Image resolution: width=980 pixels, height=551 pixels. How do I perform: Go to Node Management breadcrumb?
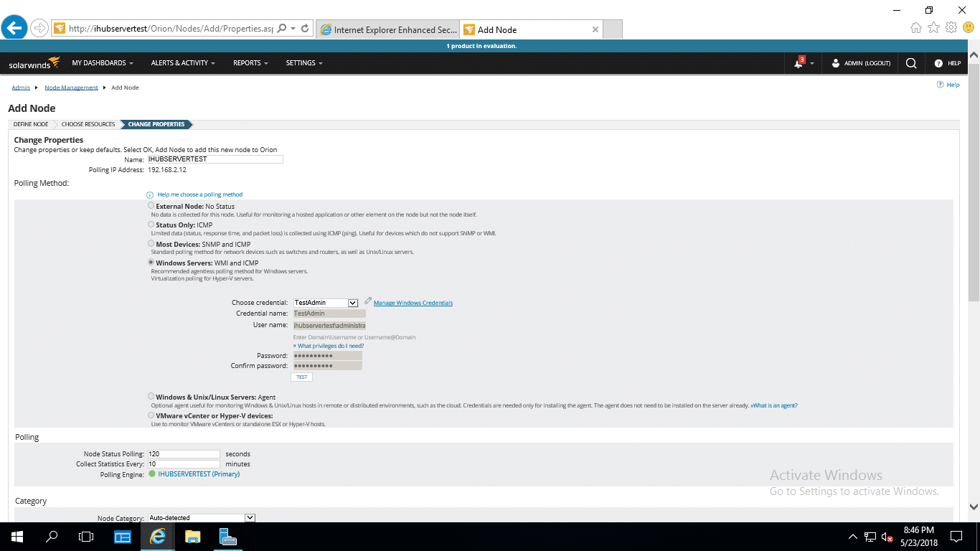71,88
